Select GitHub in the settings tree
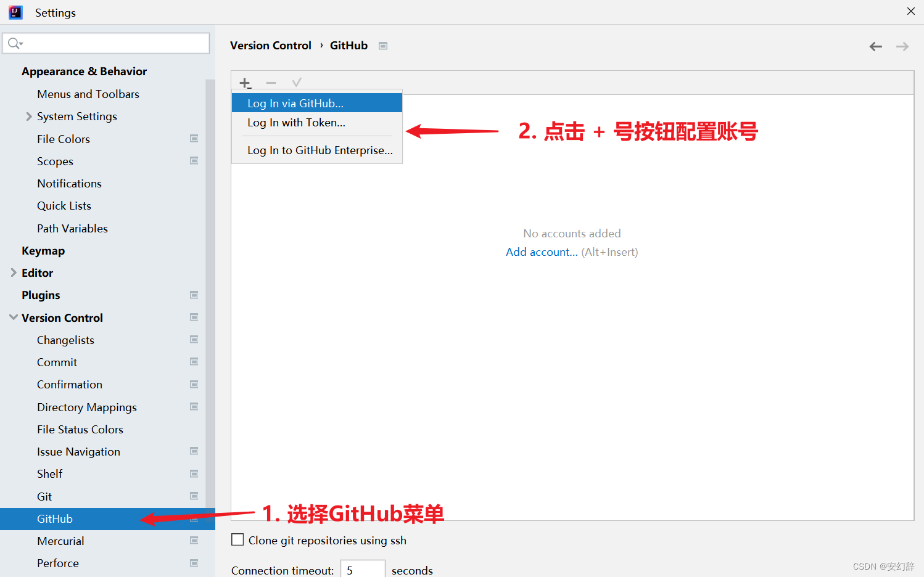Screen dimensions: 924x577 [107, 519]
